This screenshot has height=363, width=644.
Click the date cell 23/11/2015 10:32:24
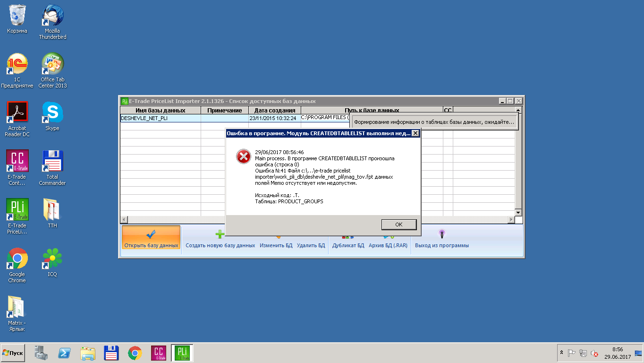click(275, 118)
